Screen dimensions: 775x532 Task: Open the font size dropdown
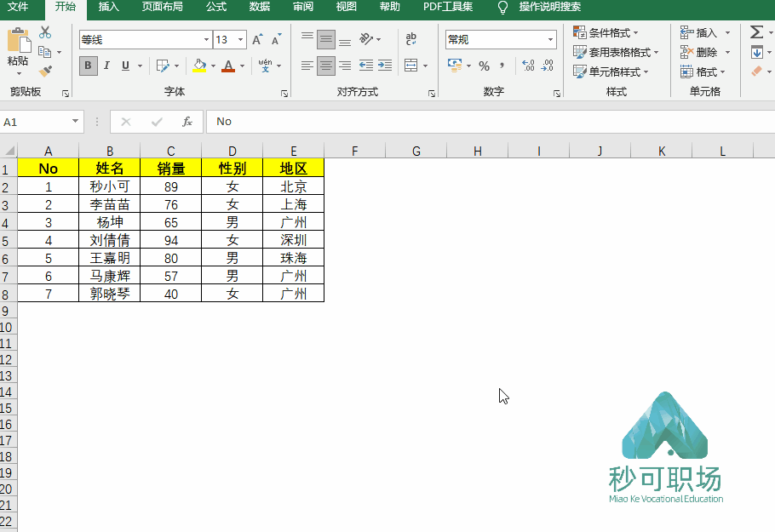pos(241,39)
